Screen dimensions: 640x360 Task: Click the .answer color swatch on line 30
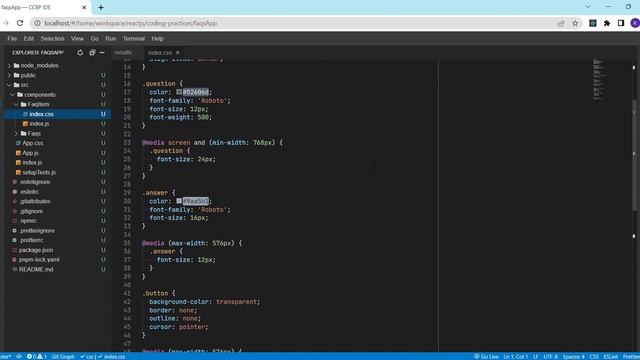[179, 201]
